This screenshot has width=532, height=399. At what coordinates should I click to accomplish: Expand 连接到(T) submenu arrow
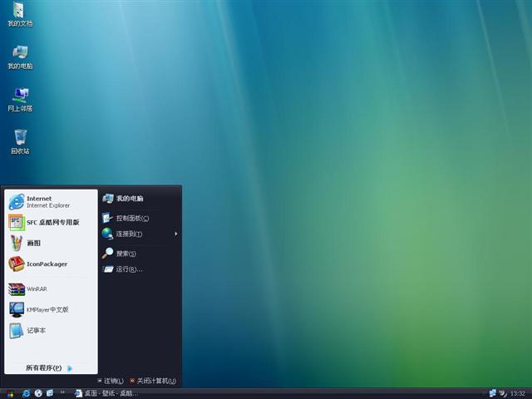coord(175,234)
